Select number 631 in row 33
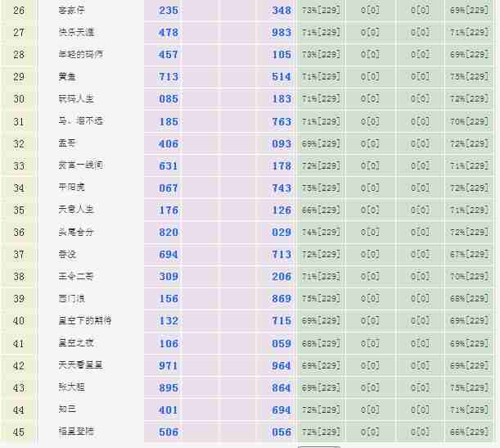 (169, 165)
